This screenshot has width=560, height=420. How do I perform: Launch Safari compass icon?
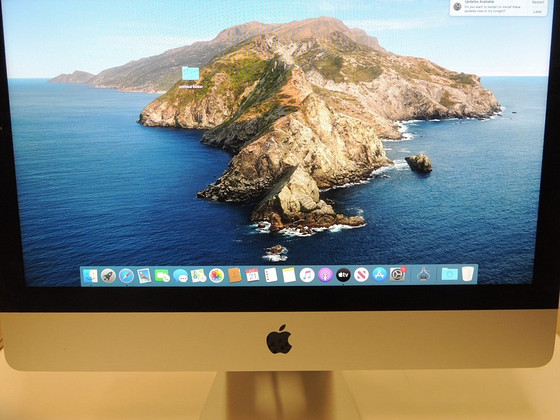pos(126,276)
